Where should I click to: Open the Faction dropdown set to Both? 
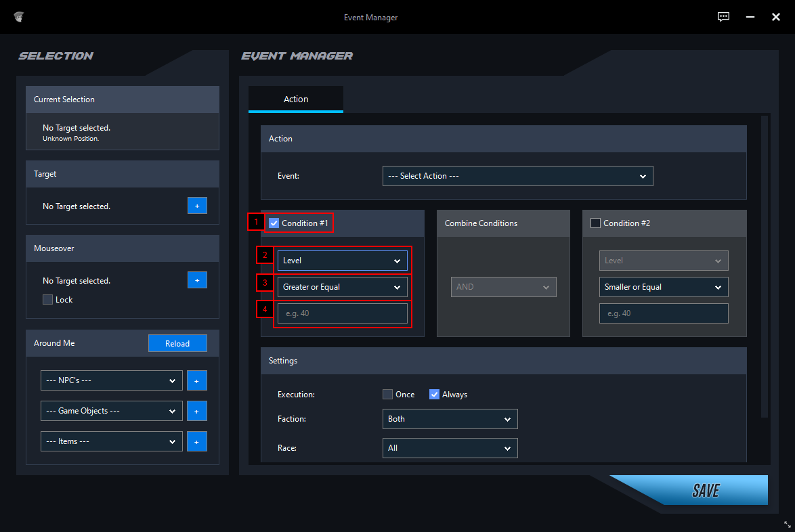pos(450,419)
